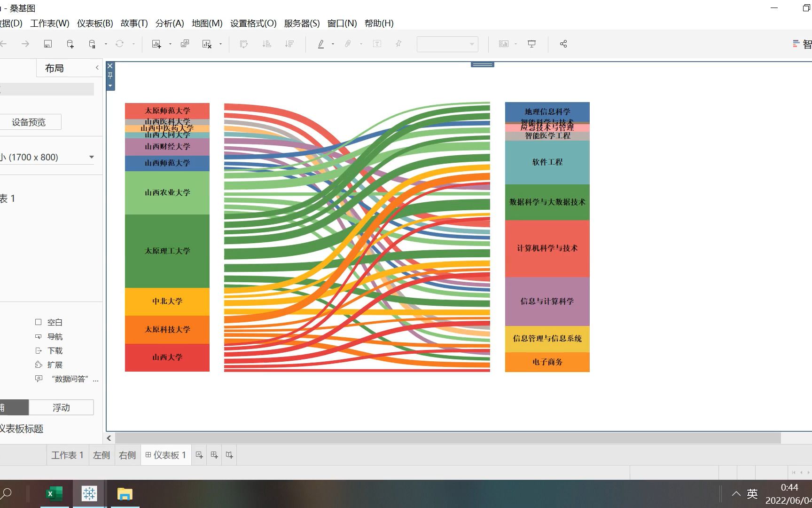The height and width of the screenshot is (508, 812).
Task: Click the highlight pen icon
Action: (321, 44)
